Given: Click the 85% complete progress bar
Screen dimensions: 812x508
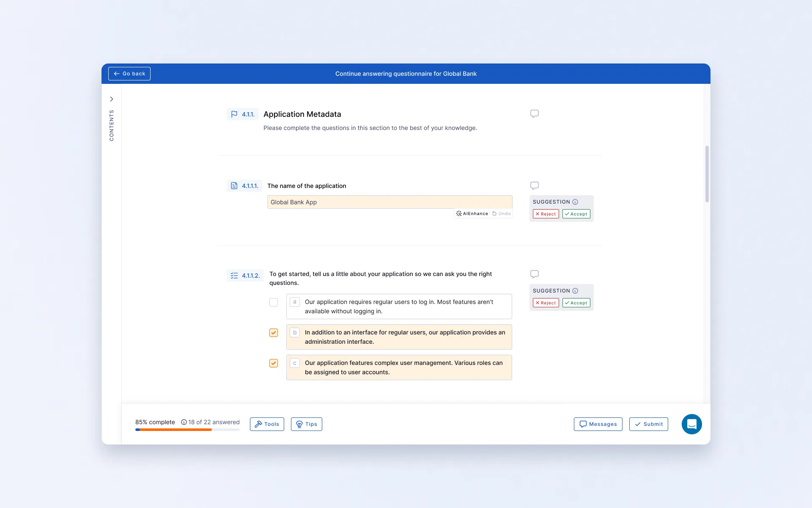Looking at the screenshot, I should (x=187, y=430).
